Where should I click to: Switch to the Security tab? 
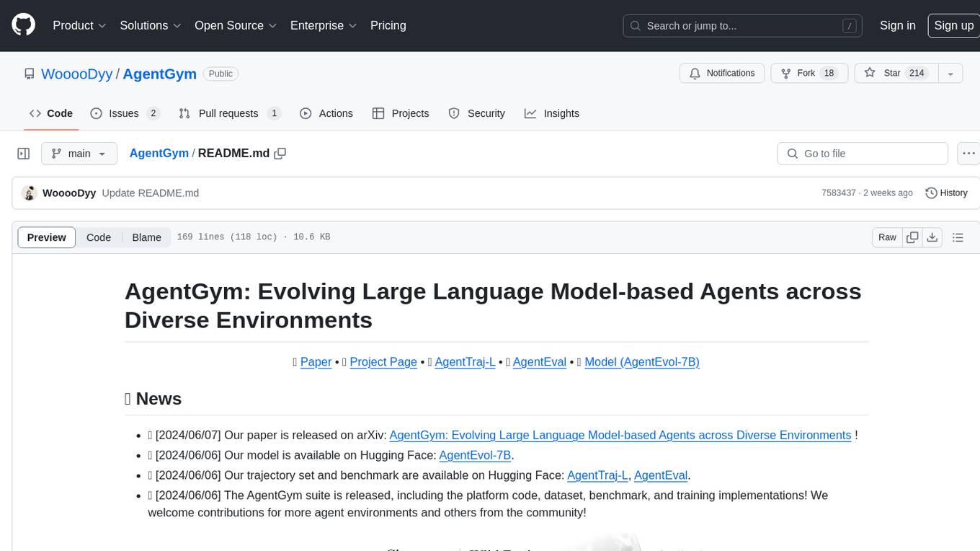[477, 113]
